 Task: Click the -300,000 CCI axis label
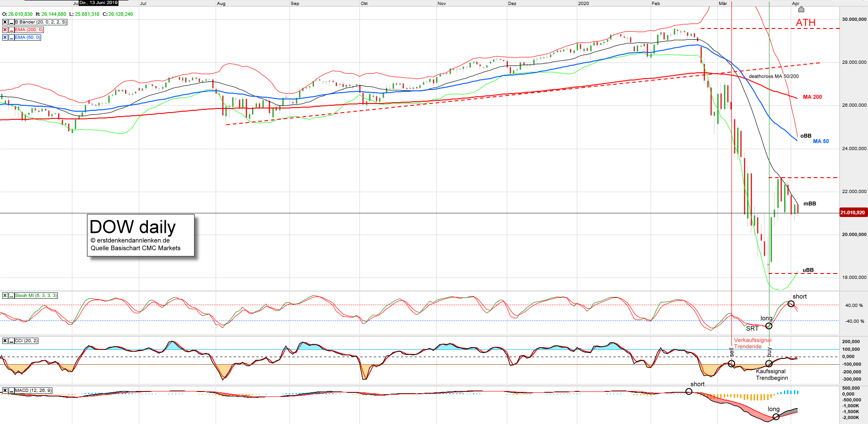[851, 379]
